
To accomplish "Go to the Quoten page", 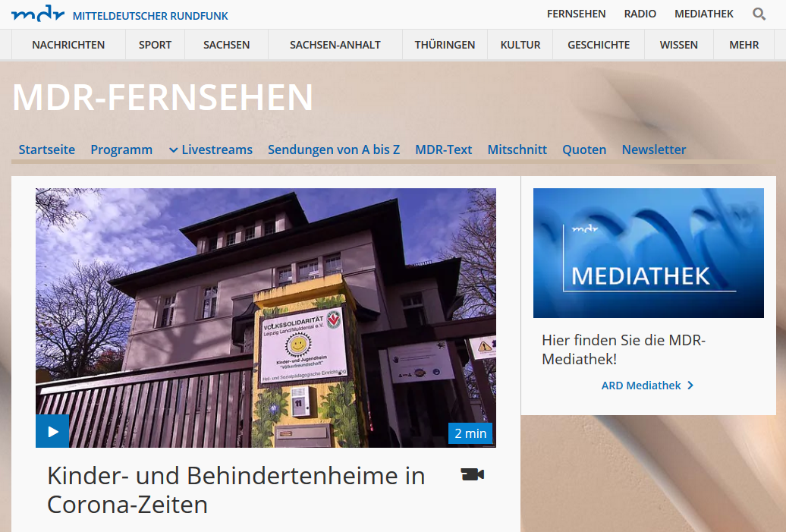I will tap(583, 150).
